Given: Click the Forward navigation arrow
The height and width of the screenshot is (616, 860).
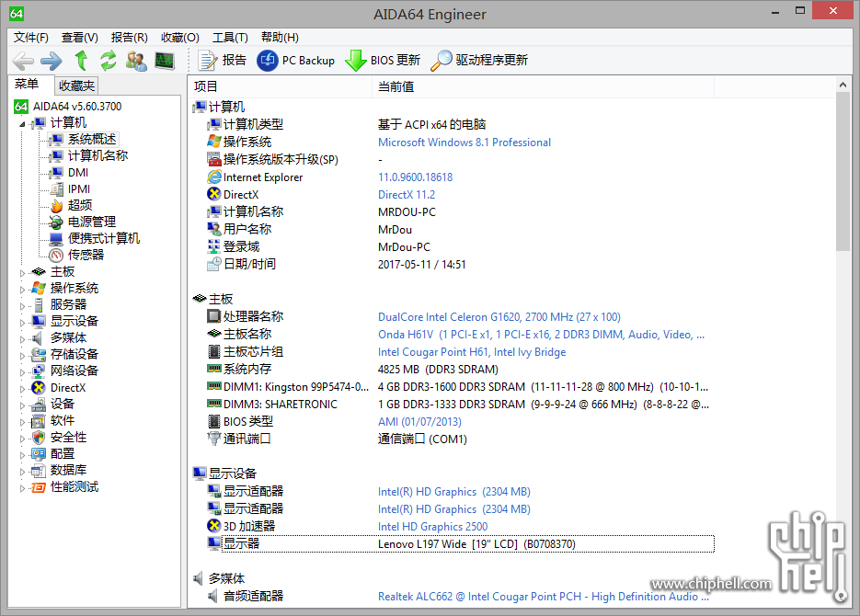Looking at the screenshot, I should coord(52,61).
